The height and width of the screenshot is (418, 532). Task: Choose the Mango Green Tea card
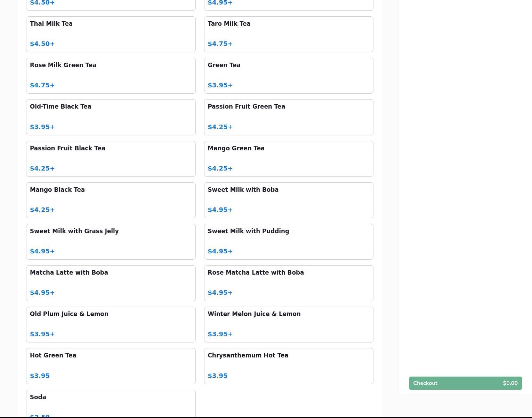click(x=288, y=159)
